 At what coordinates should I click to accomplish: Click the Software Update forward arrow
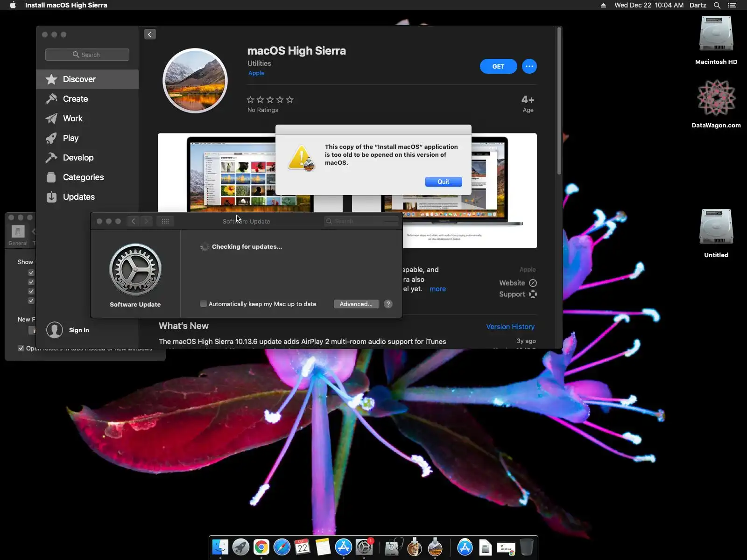pos(147,221)
